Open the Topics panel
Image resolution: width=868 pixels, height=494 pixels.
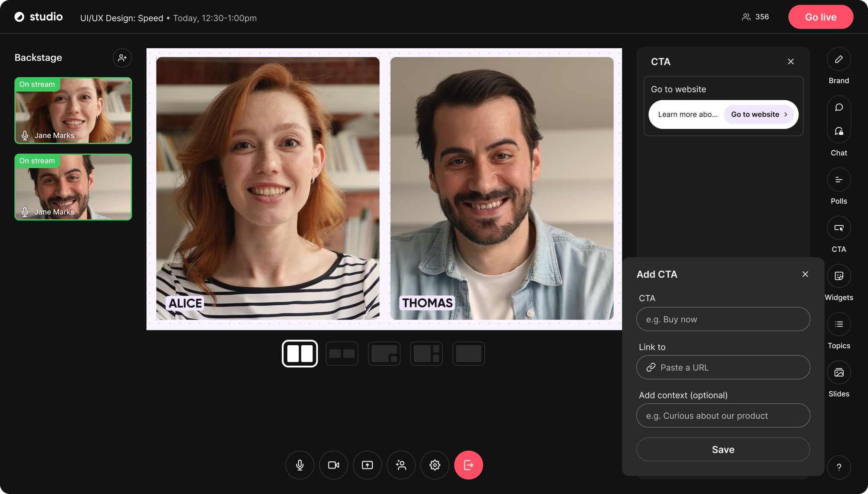coord(838,324)
